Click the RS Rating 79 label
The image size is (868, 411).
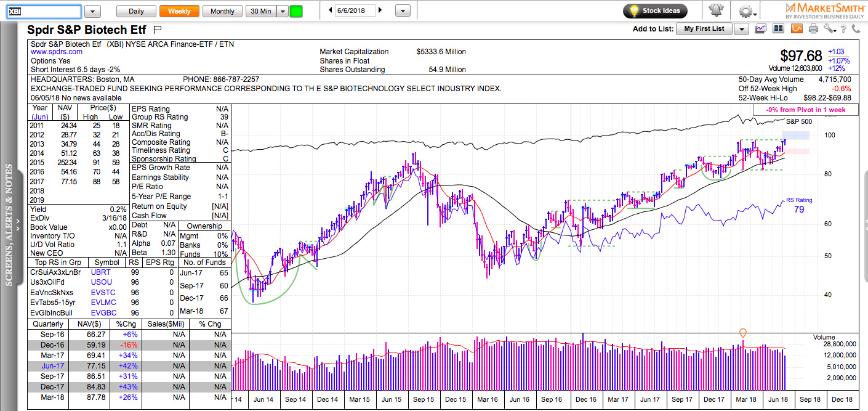coord(798,205)
